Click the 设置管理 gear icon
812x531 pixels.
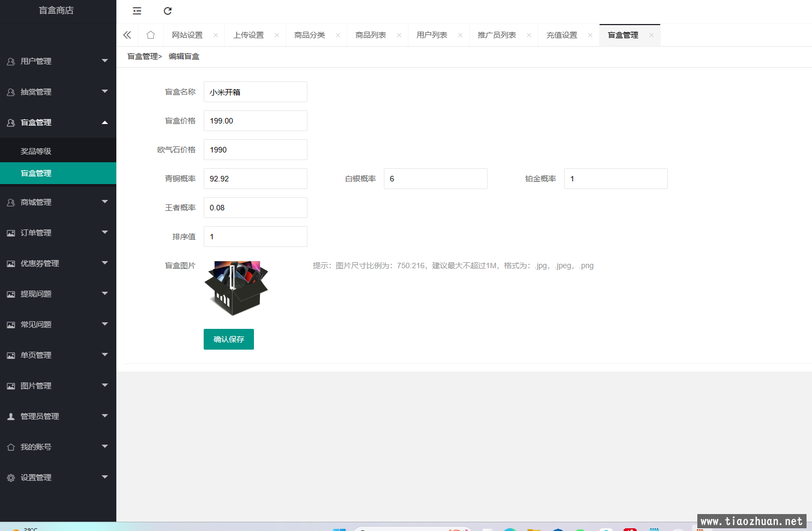[11, 478]
